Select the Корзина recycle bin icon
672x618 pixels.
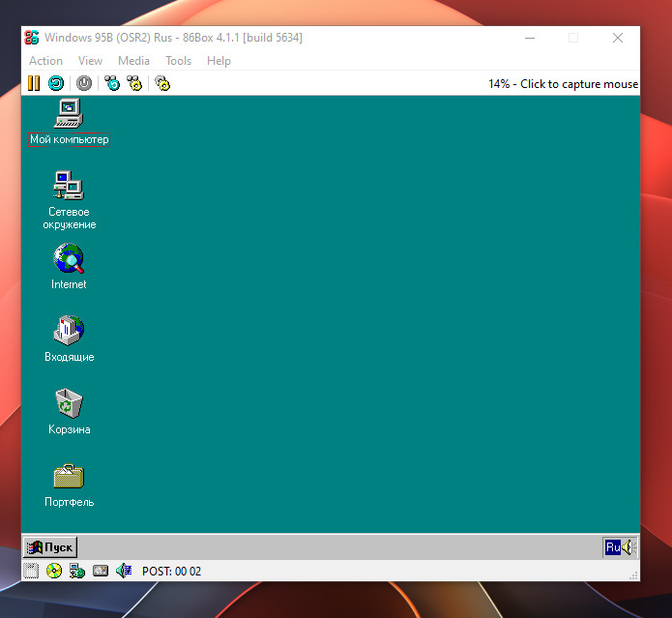pos(69,403)
